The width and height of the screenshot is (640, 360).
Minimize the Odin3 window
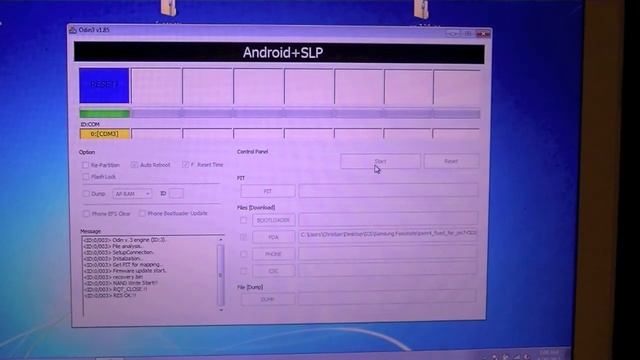452,33
